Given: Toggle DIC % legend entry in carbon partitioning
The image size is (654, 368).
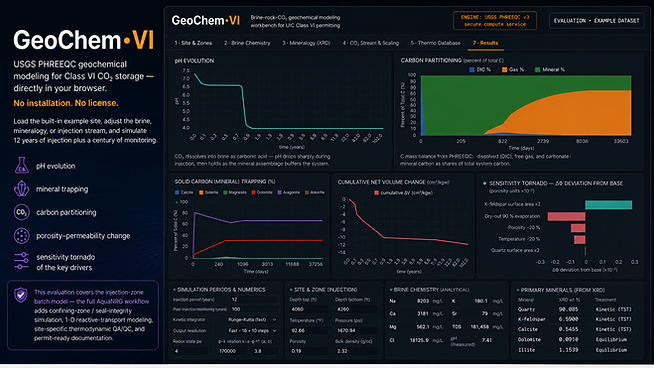Looking at the screenshot, I should 480,70.
